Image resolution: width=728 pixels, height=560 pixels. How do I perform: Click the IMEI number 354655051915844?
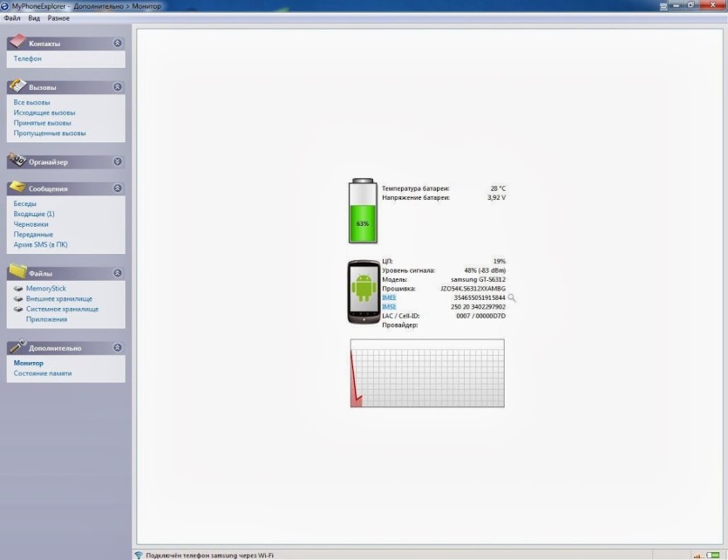480,297
